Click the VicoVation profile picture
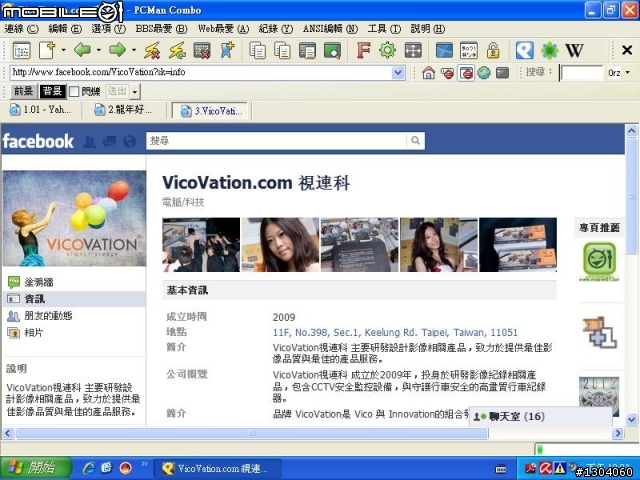The width and height of the screenshot is (640, 480). pos(74,218)
